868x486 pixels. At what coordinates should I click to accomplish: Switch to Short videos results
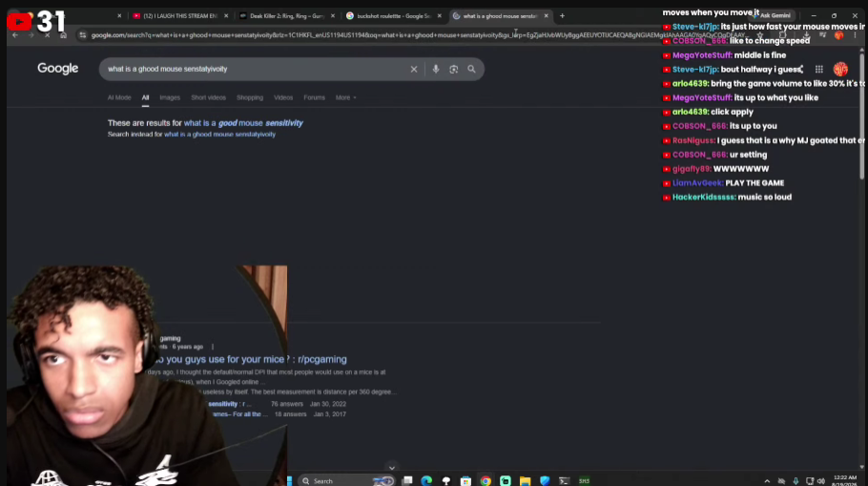coord(208,97)
